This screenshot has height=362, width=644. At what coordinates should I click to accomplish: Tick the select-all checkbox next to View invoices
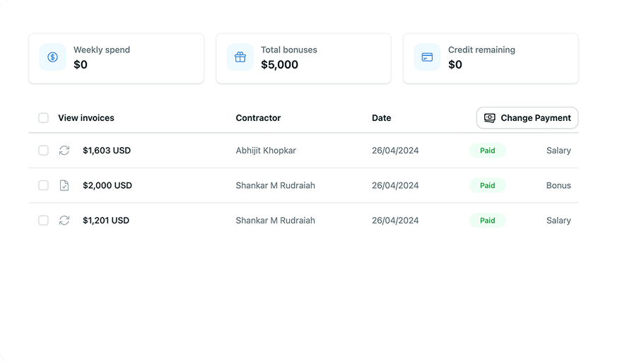[43, 118]
